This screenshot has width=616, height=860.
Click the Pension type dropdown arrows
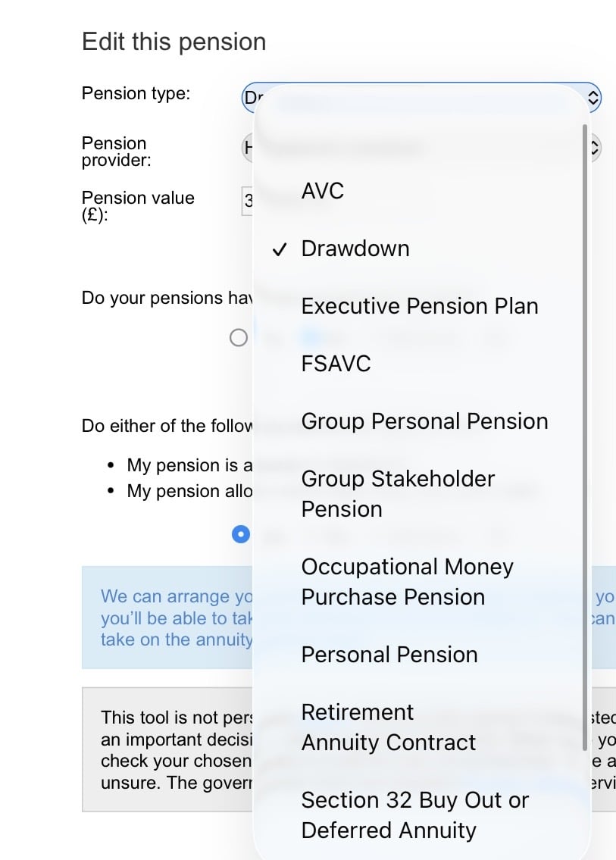(x=594, y=98)
